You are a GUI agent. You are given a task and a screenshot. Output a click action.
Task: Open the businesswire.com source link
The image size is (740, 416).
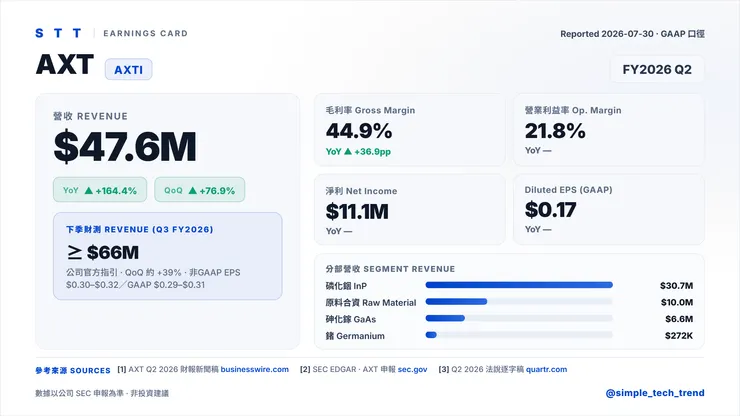pos(254,369)
